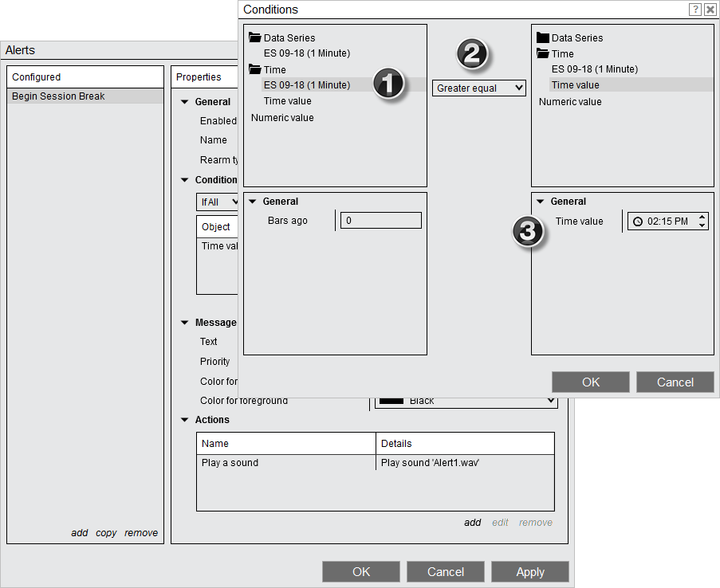Viewport: 720px width, 588px height.
Task: Collapse the Actions section
Action: click(x=184, y=420)
